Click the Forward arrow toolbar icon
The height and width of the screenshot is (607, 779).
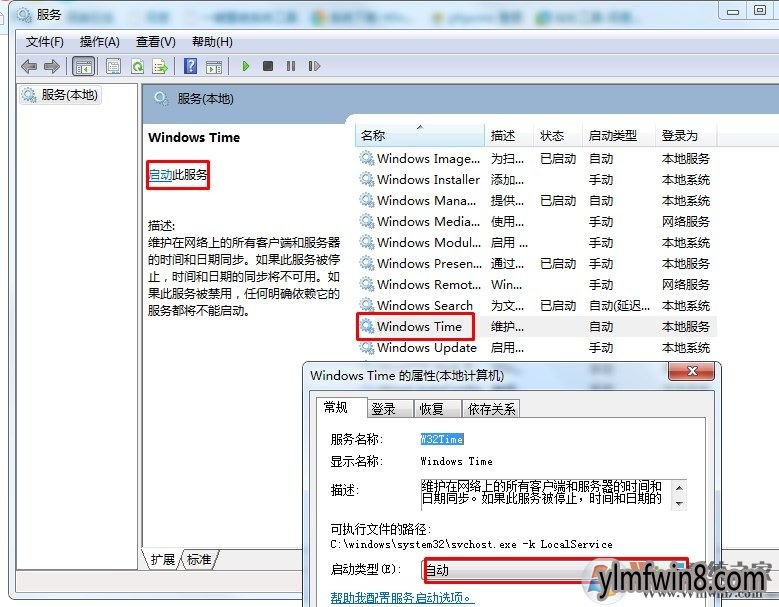point(52,66)
